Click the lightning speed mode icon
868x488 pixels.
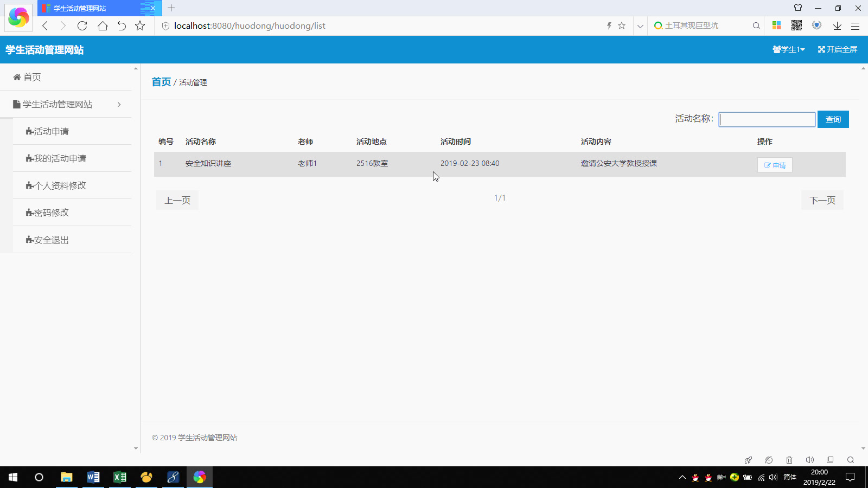609,25
